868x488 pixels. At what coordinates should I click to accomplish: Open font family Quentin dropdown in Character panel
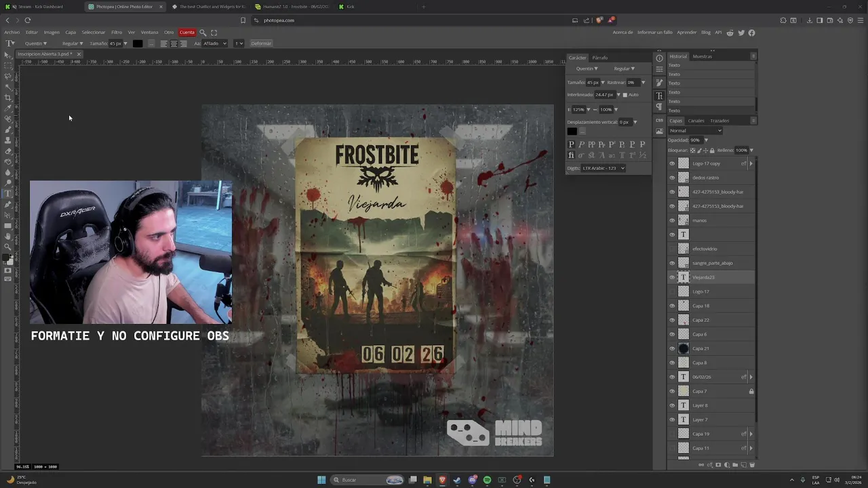(x=587, y=68)
